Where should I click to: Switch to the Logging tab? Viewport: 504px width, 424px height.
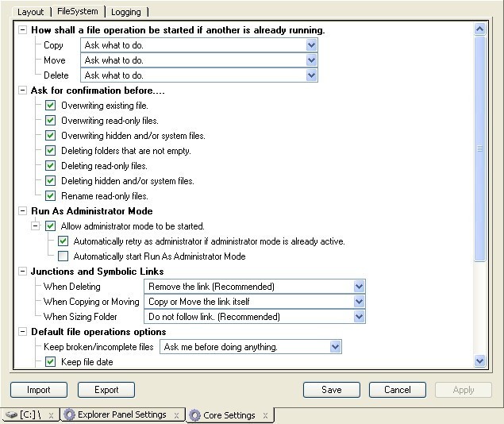point(126,12)
